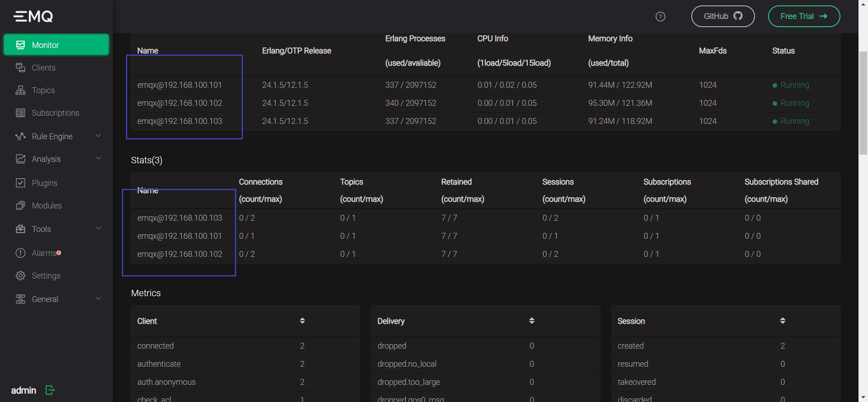The height and width of the screenshot is (402, 868).
Task: Open the help question mark icon
Action: point(660,17)
